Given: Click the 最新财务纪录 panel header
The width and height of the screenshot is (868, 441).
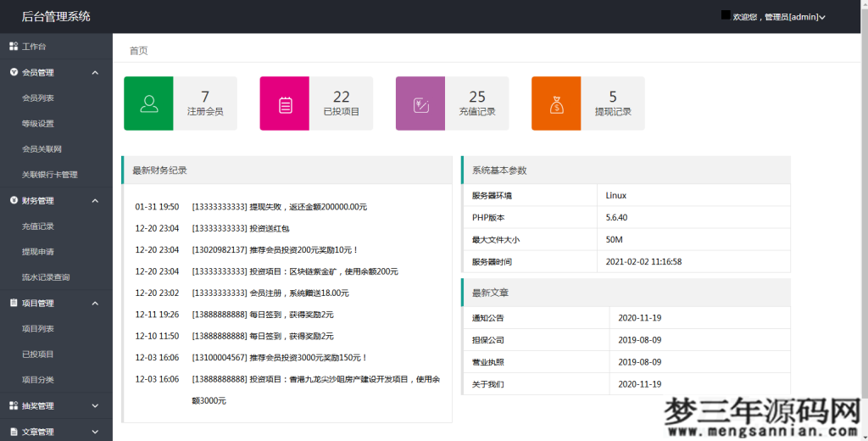Looking at the screenshot, I should pyautogui.click(x=287, y=170).
